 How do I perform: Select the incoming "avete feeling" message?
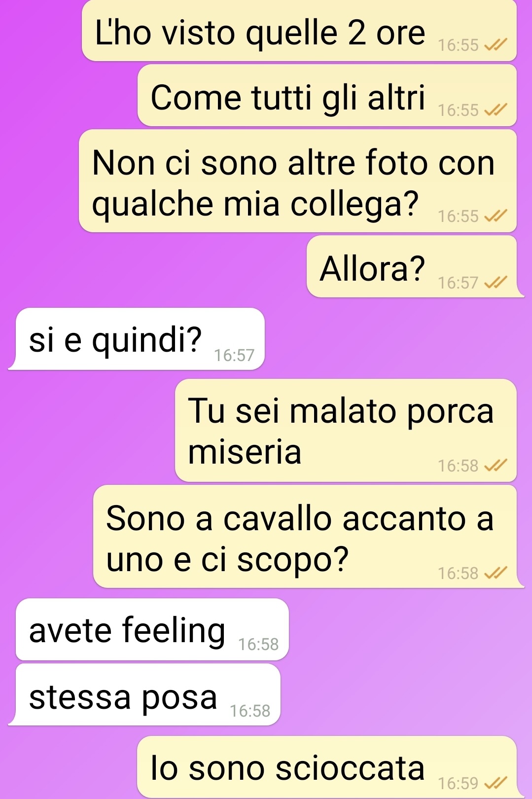[x=152, y=629]
